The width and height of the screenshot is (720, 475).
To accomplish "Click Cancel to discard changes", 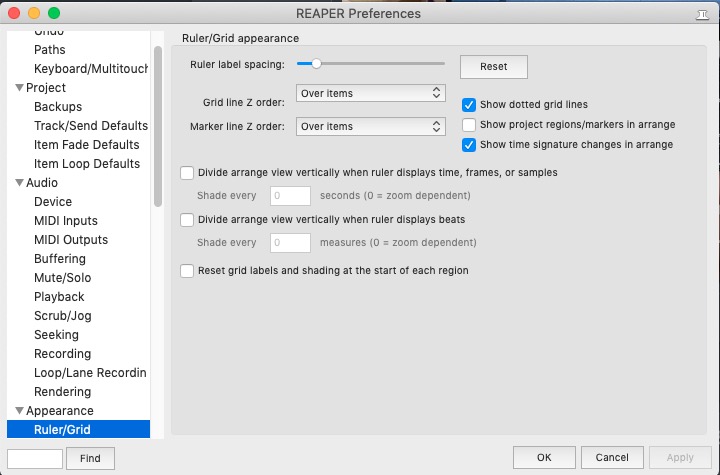I will tap(612, 458).
